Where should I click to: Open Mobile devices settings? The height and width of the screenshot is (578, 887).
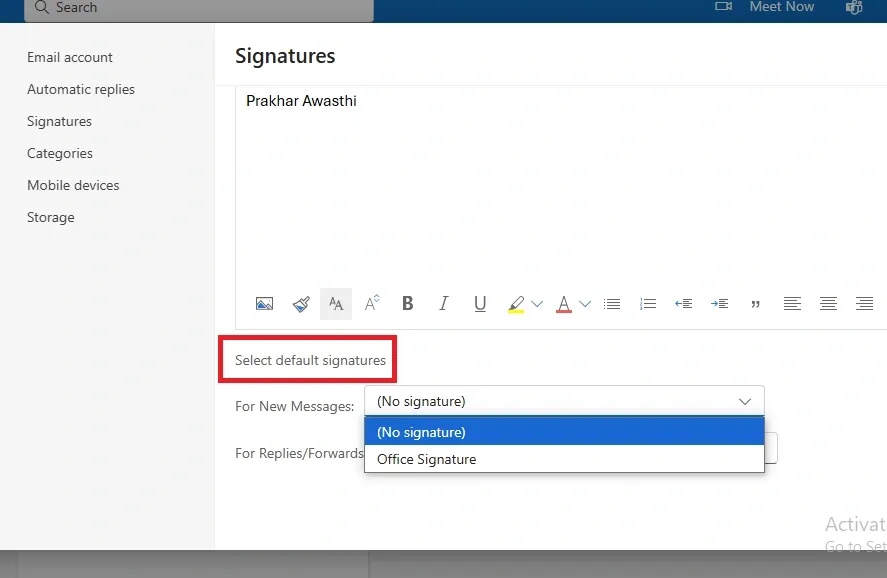(73, 186)
